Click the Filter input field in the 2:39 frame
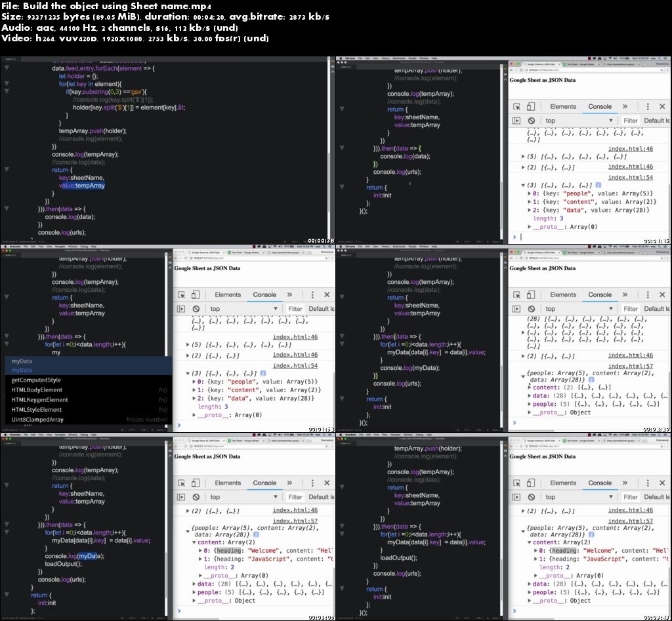Image resolution: width=672 pixels, height=621 pixels. click(x=630, y=309)
